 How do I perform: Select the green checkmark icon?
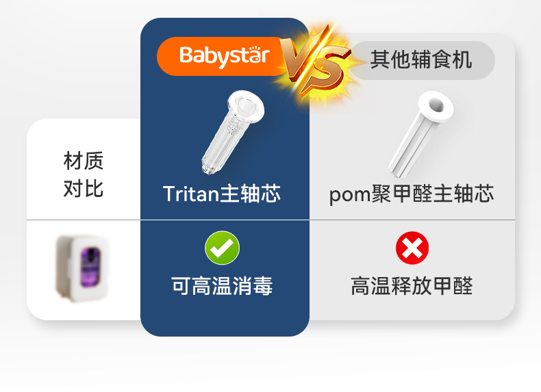pyautogui.click(x=222, y=248)
